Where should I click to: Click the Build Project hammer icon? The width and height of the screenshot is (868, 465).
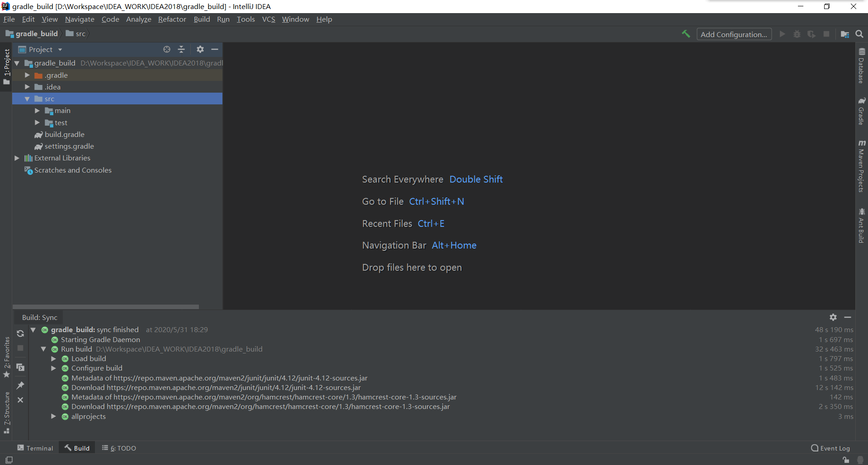pyautogui.click(x=685, y=33)
